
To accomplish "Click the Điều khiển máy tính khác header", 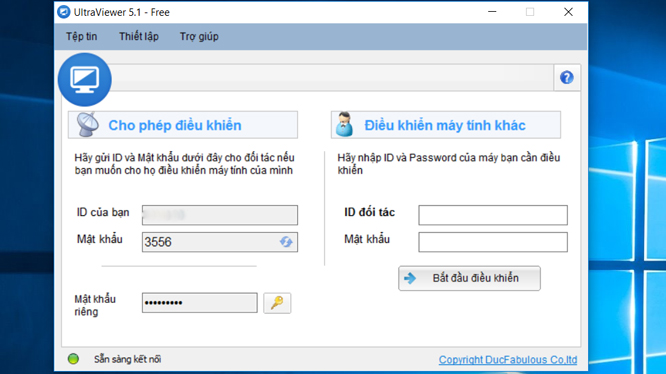I will coord(446,125).
